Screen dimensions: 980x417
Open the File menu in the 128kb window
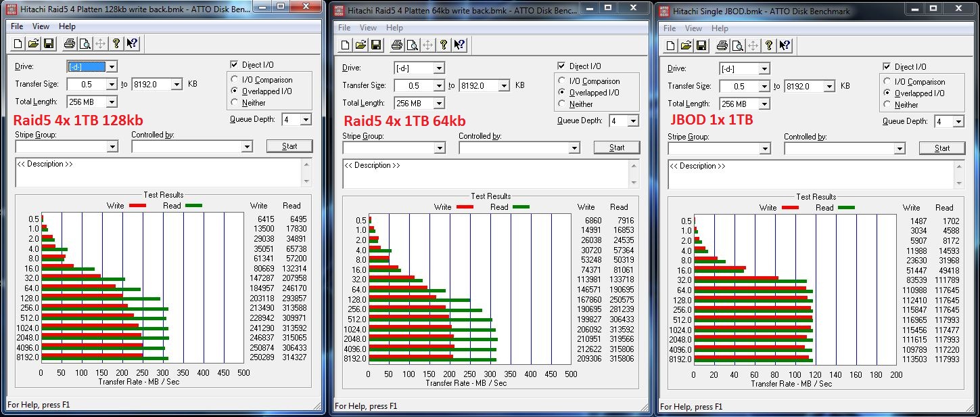pyautogui.click(x=17, y=26)
